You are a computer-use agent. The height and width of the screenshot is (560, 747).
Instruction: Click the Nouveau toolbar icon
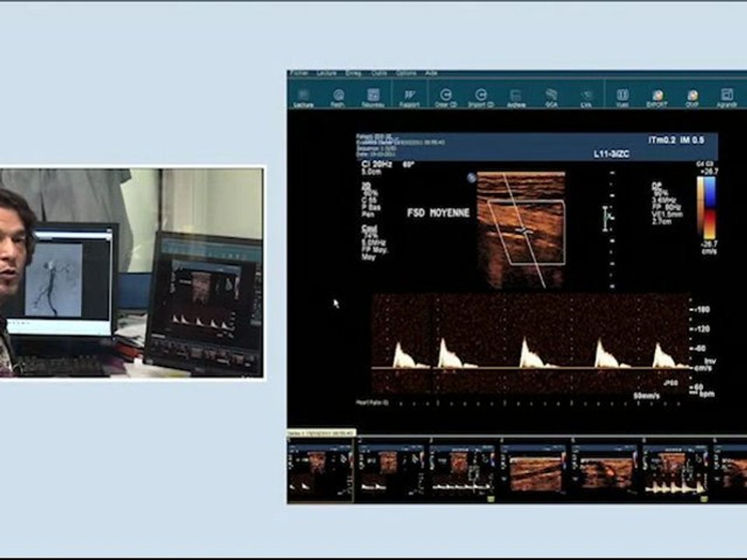click(373, 98)
